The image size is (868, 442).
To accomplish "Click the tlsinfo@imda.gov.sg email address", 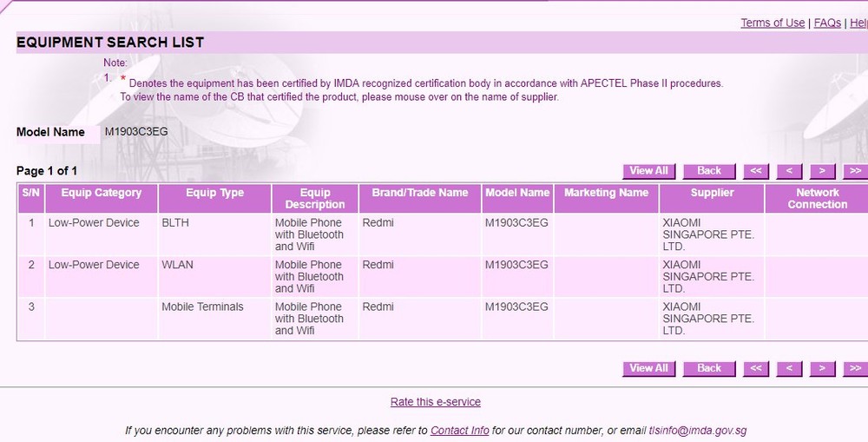I will tap(698, 431).
